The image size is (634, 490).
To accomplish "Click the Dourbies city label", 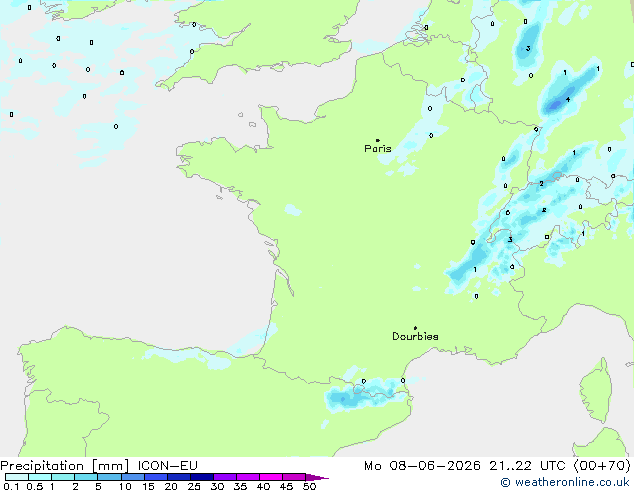I will (x=415, y=336).
